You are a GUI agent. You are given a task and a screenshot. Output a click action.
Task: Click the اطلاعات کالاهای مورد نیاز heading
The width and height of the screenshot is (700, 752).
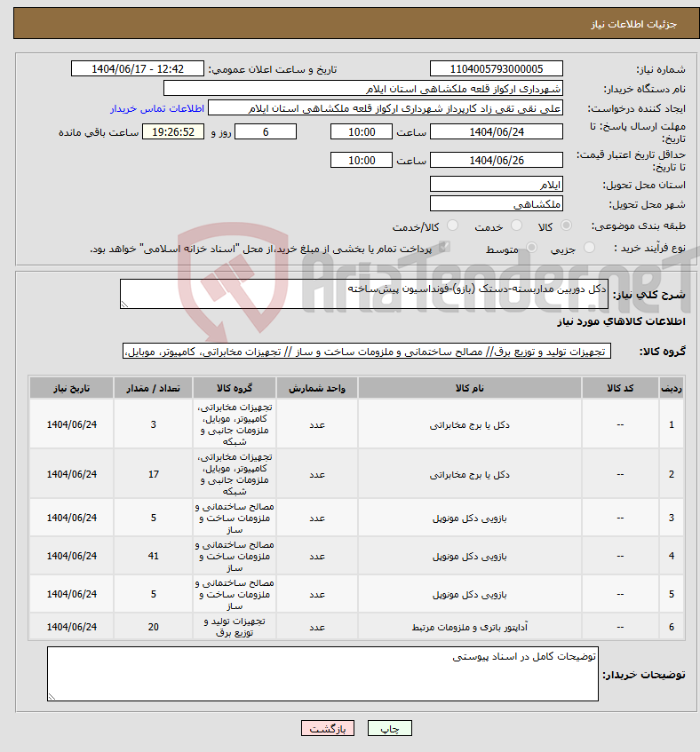click(621, 321)
